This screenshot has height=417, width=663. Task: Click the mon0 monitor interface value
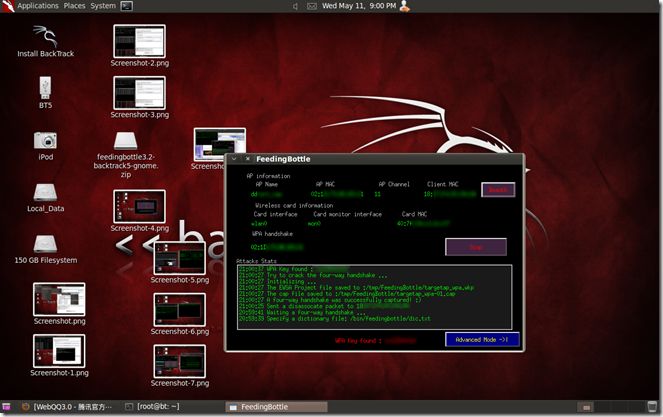314,224
